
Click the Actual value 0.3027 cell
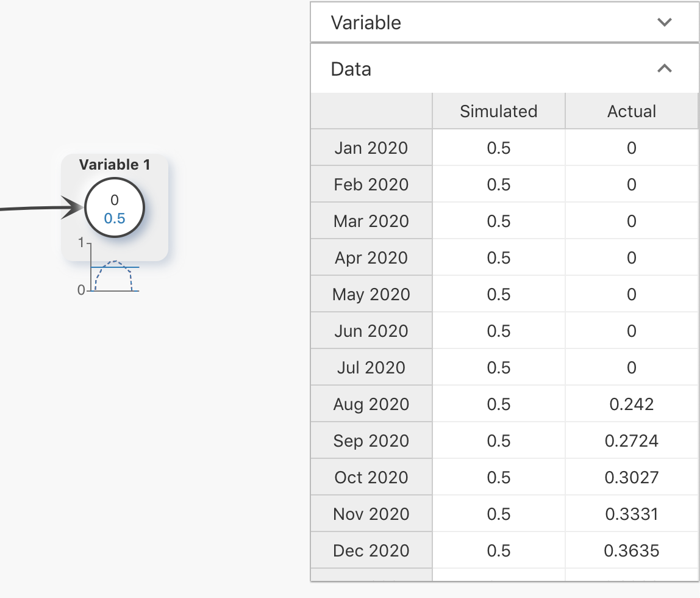pos(631,477)
